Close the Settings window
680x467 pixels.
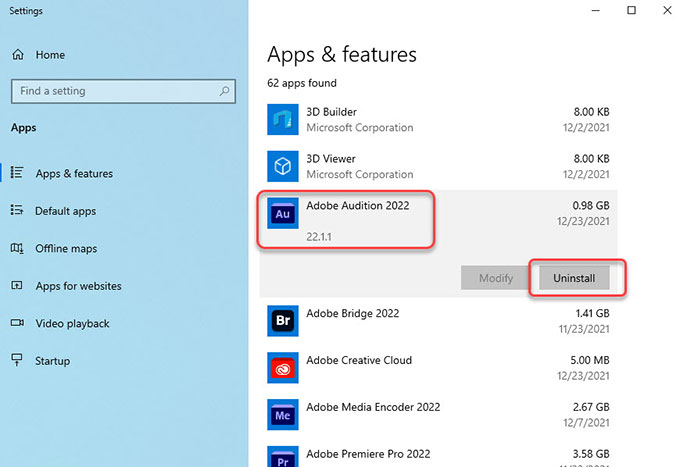point(667,10)
